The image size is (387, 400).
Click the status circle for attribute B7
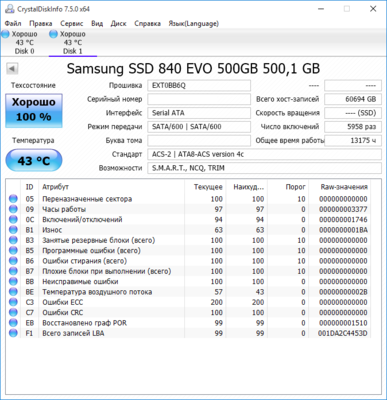click(13, 271)
